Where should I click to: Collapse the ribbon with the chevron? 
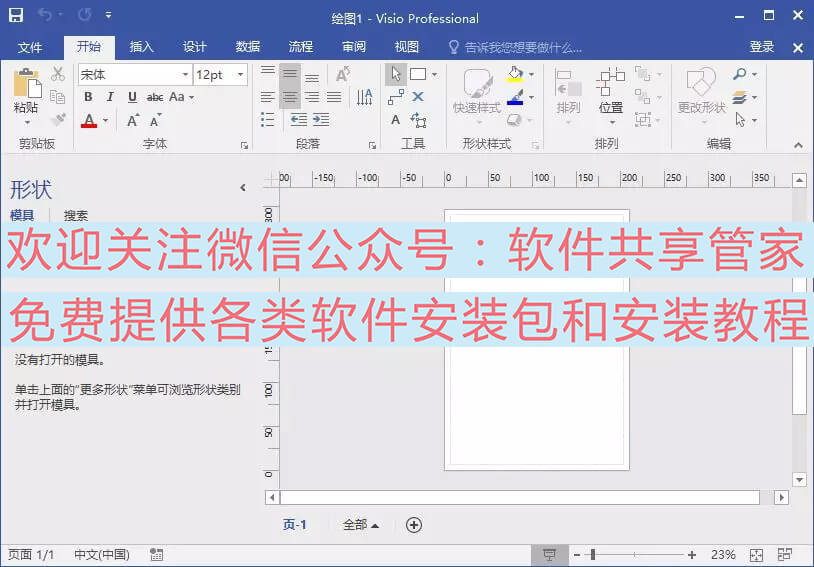click(x=798, y=145)
